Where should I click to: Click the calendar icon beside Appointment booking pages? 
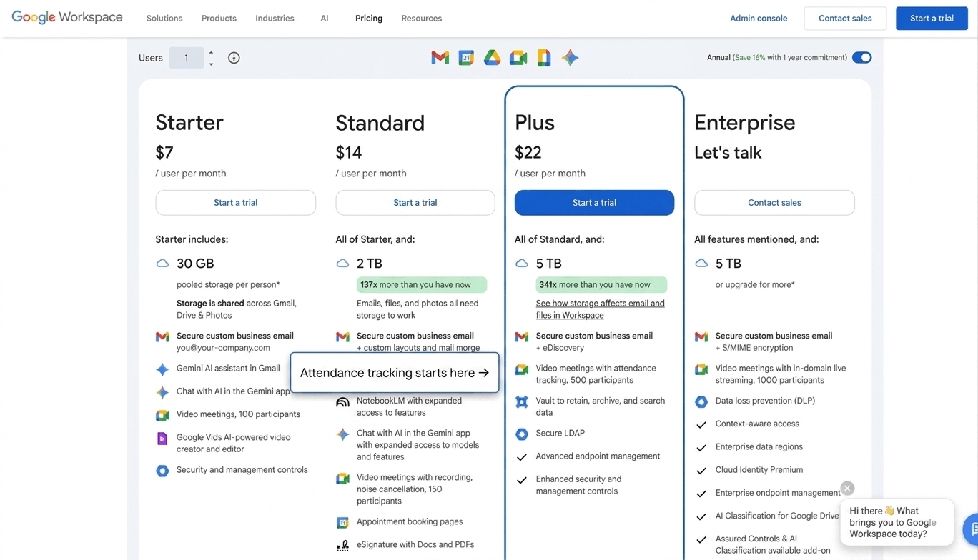[342, 523]
